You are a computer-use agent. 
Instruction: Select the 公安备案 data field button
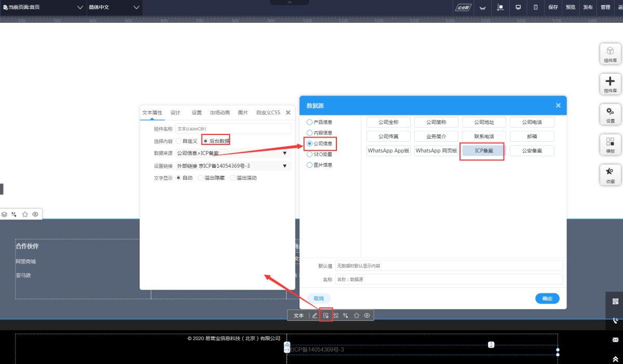tap(532, 151)
